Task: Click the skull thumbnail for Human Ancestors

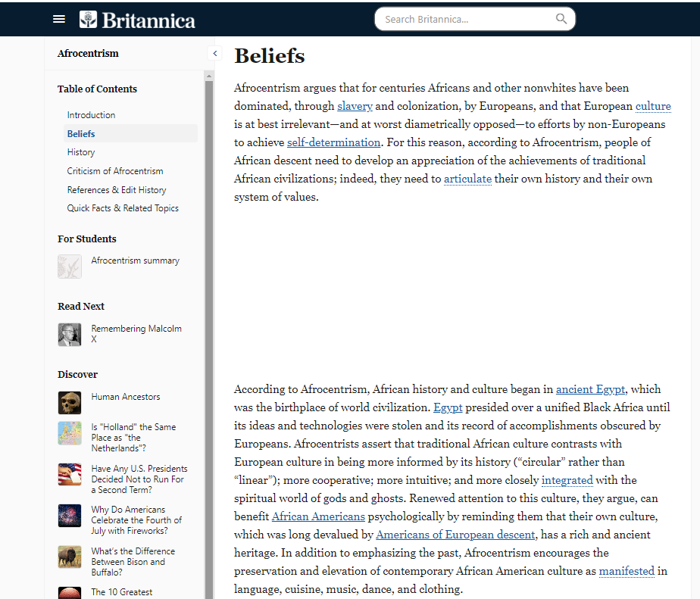Action: [70, 403]
